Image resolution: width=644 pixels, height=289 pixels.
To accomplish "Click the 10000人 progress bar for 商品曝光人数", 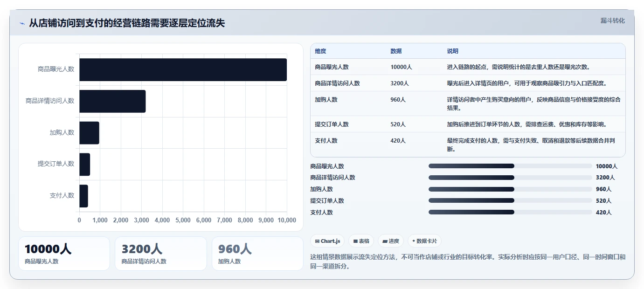I will tap(510, 166).
